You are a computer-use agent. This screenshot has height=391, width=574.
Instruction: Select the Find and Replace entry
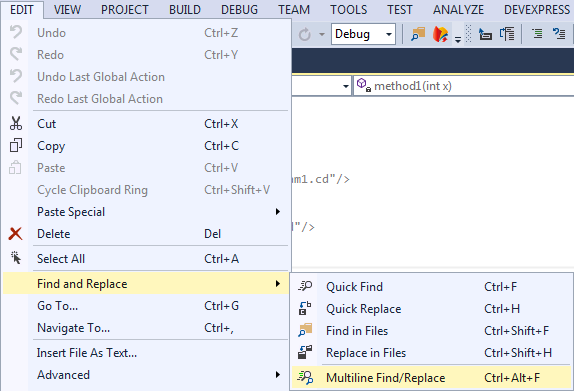pyautogui.click(x=146, y=284)
